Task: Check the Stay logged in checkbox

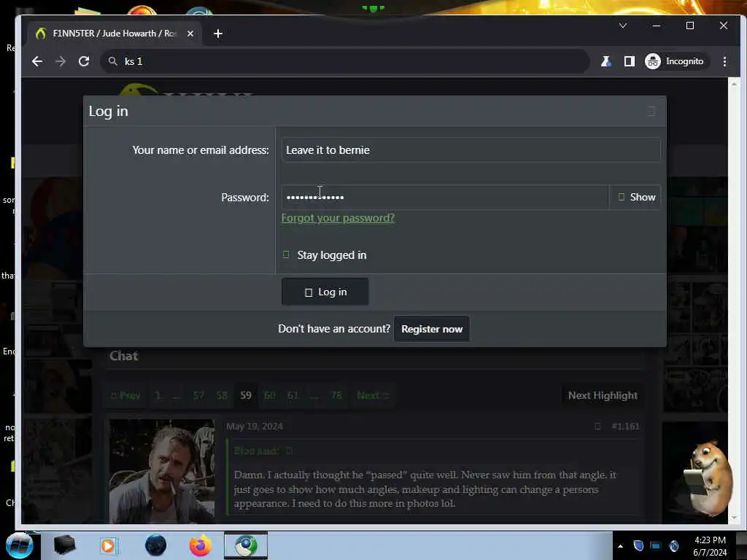Action: 286,254
